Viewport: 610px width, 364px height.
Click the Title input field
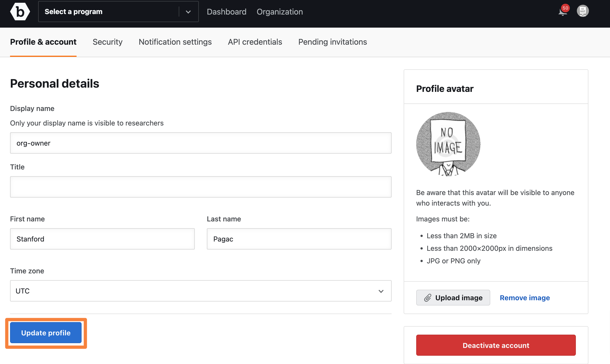point(200,187)
